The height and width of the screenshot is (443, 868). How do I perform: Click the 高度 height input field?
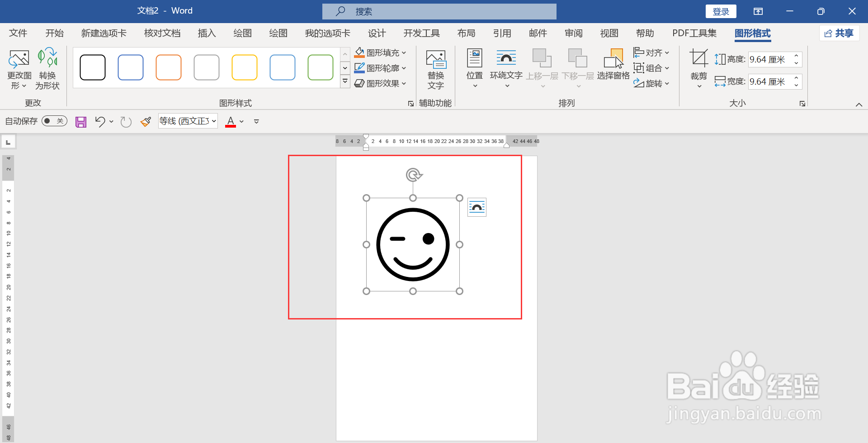click(770, 59)
